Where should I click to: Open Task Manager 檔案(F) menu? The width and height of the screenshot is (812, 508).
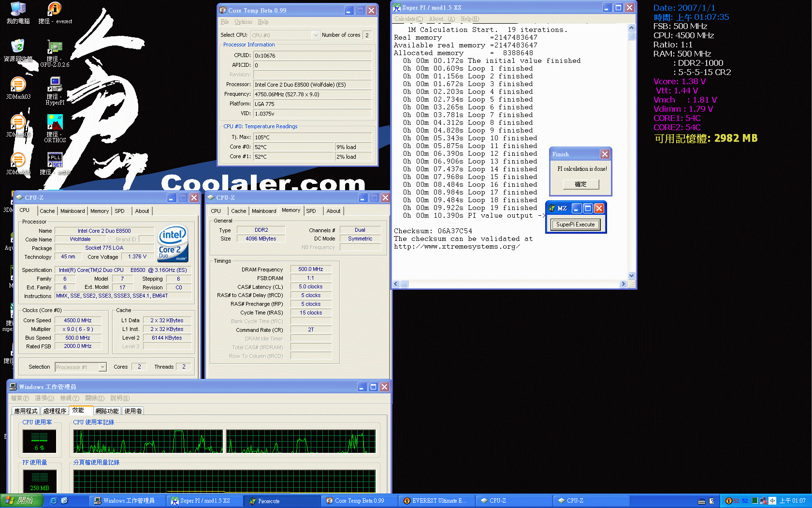pos(20,398)
